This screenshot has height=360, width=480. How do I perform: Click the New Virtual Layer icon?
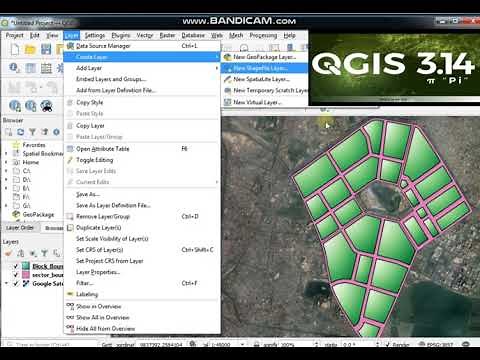(228, 102)
